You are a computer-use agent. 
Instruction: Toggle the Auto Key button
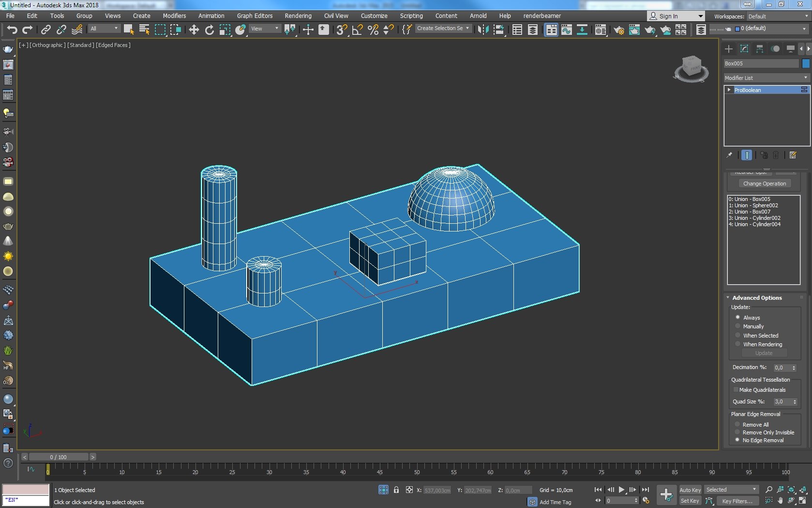tap(690, 490)
